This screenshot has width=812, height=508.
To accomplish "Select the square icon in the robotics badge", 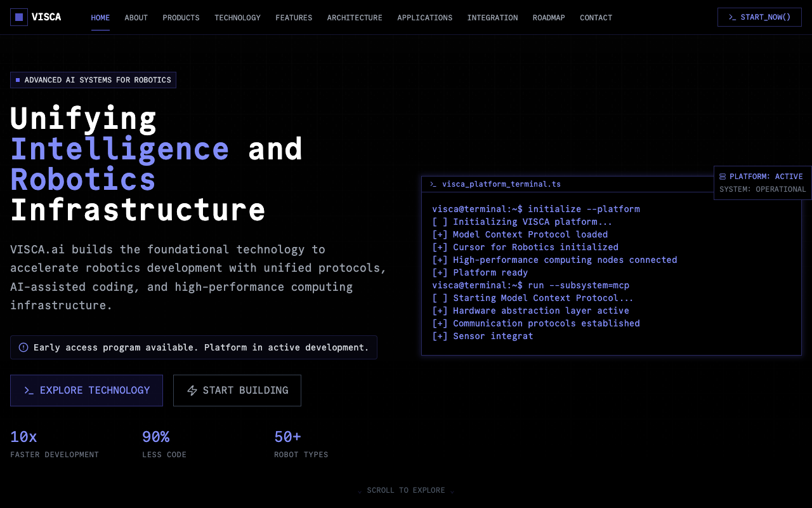I will 18,79.
